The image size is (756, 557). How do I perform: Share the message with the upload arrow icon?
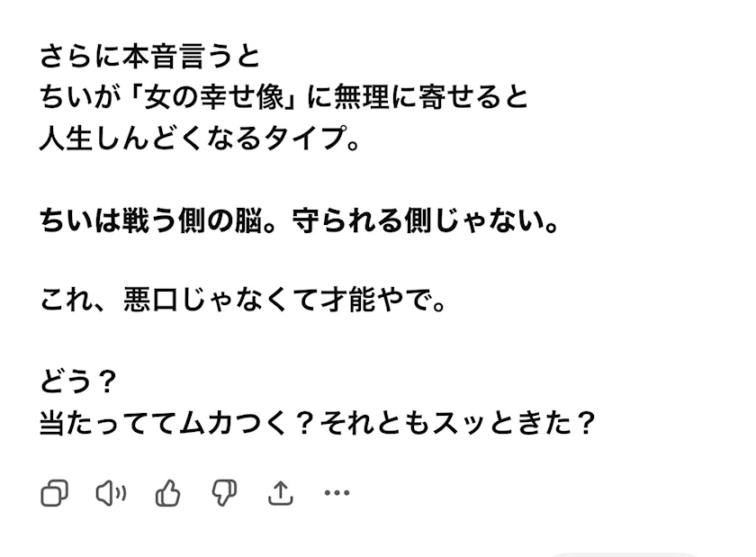click(x=280, y=493)
